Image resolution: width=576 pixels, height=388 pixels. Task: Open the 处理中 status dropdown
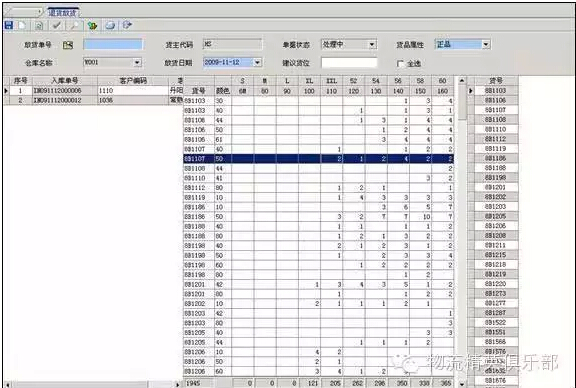tap(372, 44)
